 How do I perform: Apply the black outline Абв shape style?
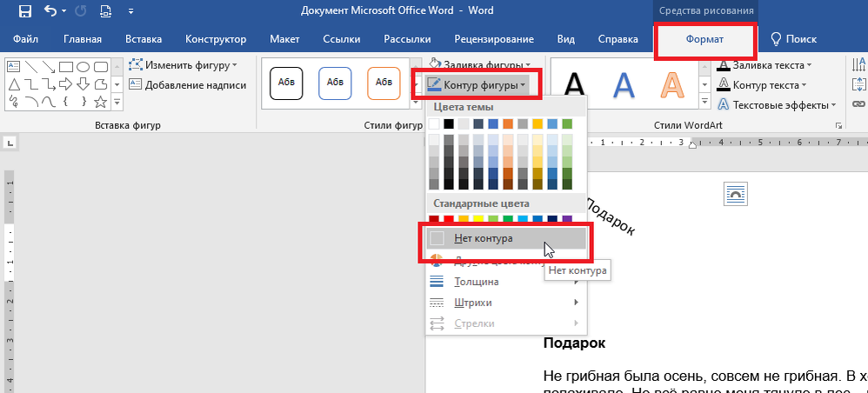(286, 83)
